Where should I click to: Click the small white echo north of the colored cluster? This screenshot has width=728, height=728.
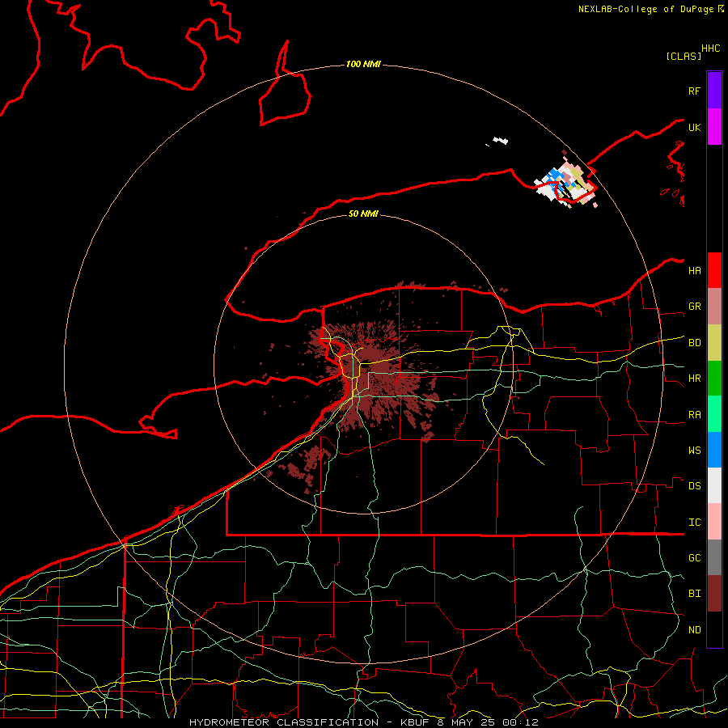tap(500, 140)
